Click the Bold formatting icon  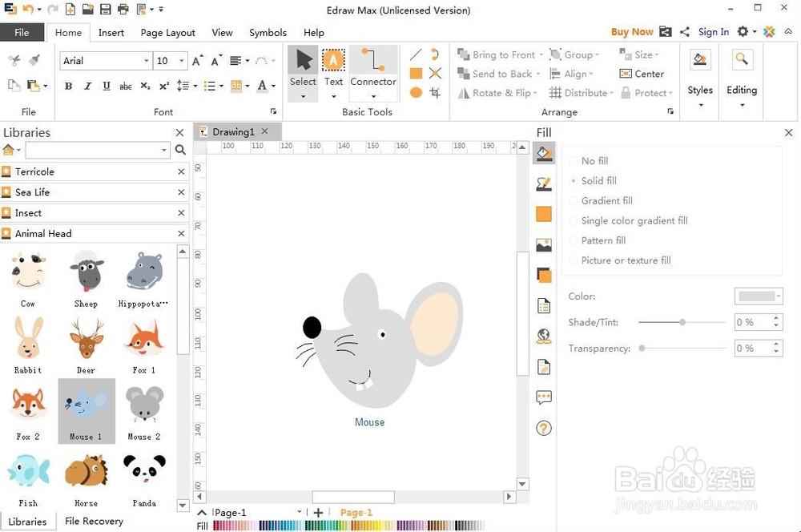tap(68, 86)
